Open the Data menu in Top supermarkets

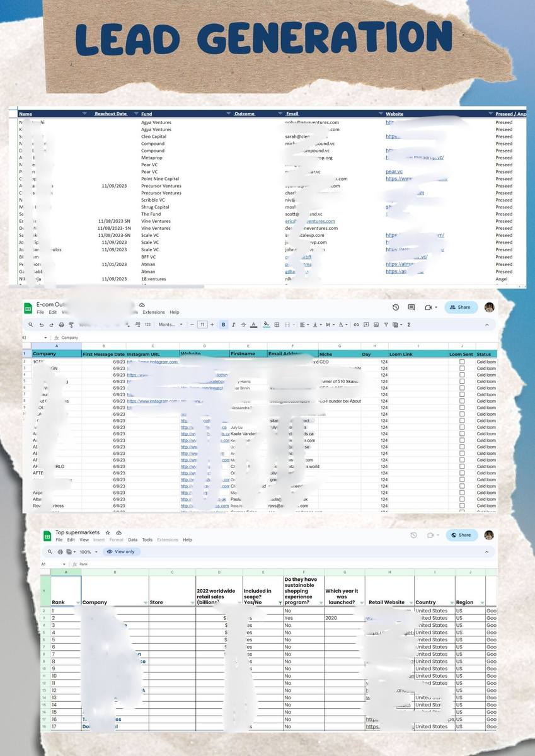(x=133, y=540)
